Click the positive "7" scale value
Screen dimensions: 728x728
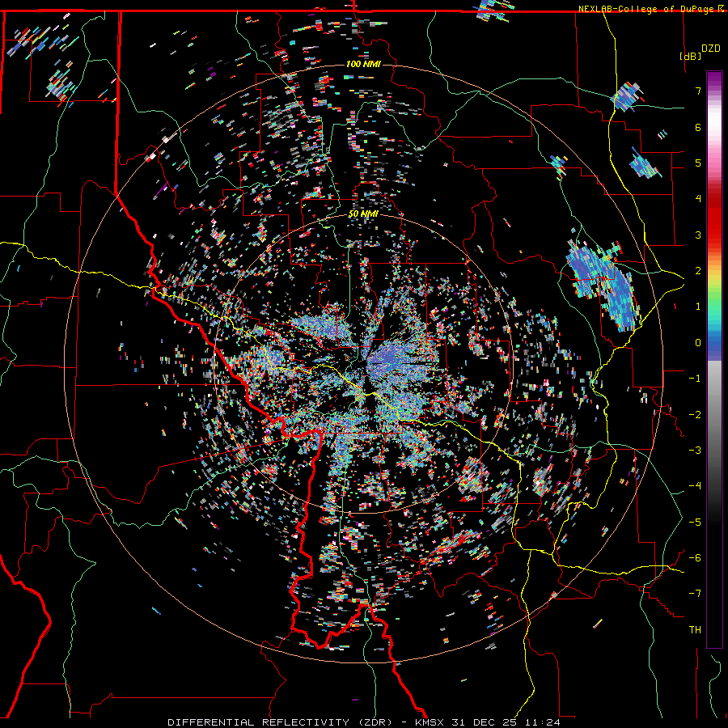click(698, 91)
